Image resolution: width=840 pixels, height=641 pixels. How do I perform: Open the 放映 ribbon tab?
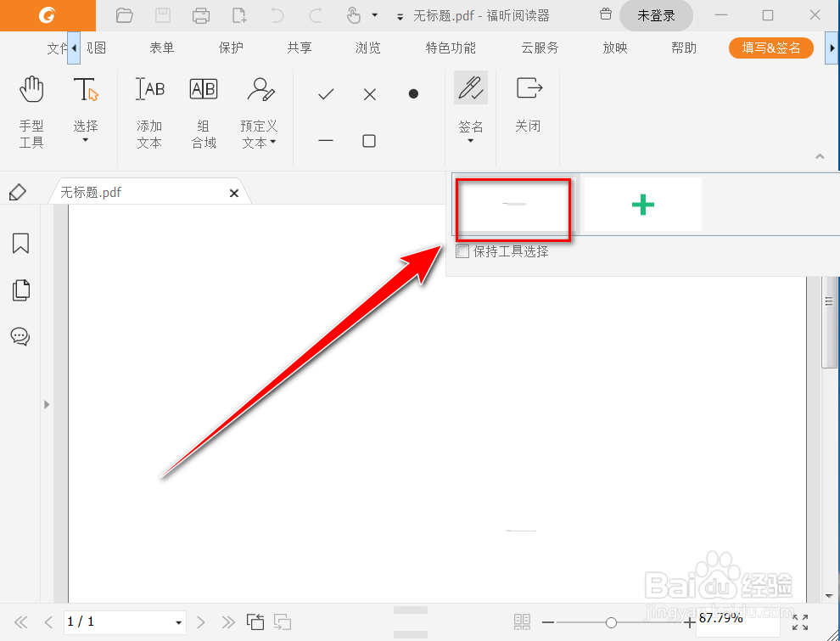pos(615,48)
